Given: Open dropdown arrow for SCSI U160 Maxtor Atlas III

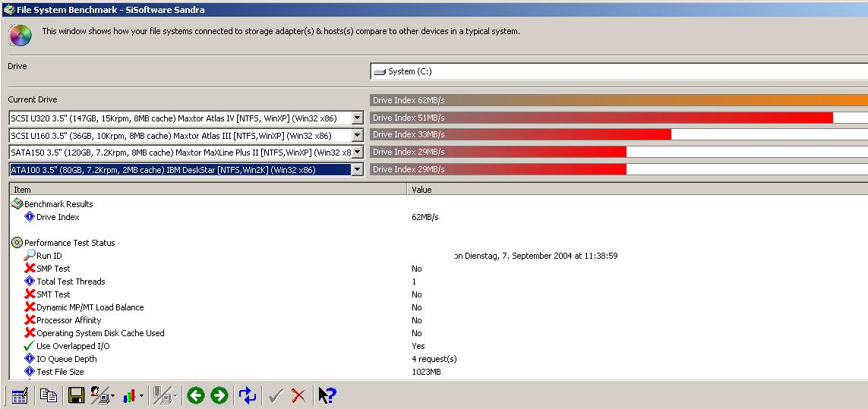Looking at the screenshot, I should click(x=358, y=135).
